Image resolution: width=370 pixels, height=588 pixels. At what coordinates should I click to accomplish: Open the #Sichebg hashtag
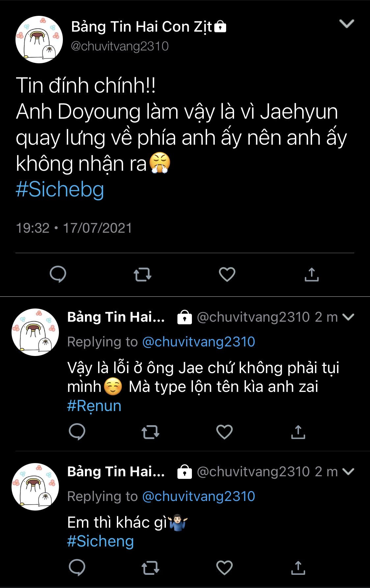tap(60, 190)
